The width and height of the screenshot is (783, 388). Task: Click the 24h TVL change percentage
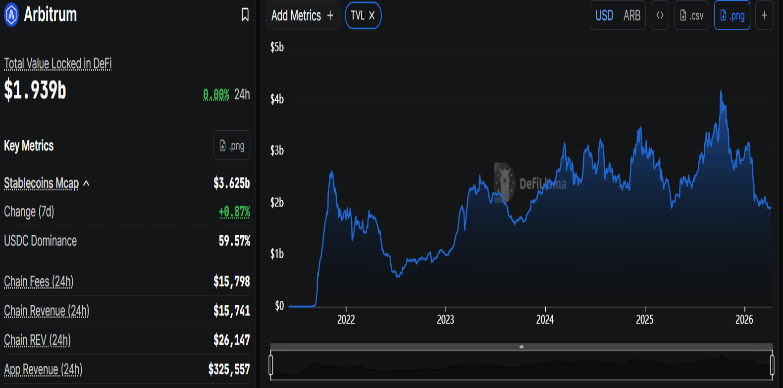click(x=216, y=94)
